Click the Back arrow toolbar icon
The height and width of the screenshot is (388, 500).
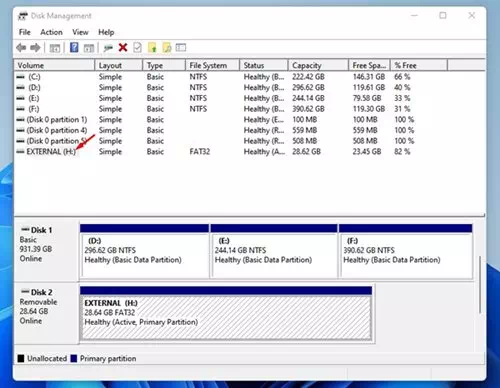pyautogui.click(x=21, y=48)
